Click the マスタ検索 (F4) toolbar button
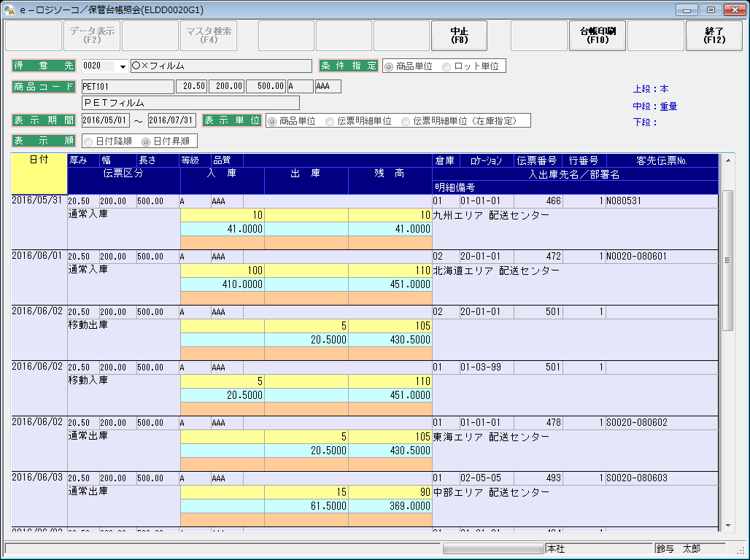 [x=208, y=36]
